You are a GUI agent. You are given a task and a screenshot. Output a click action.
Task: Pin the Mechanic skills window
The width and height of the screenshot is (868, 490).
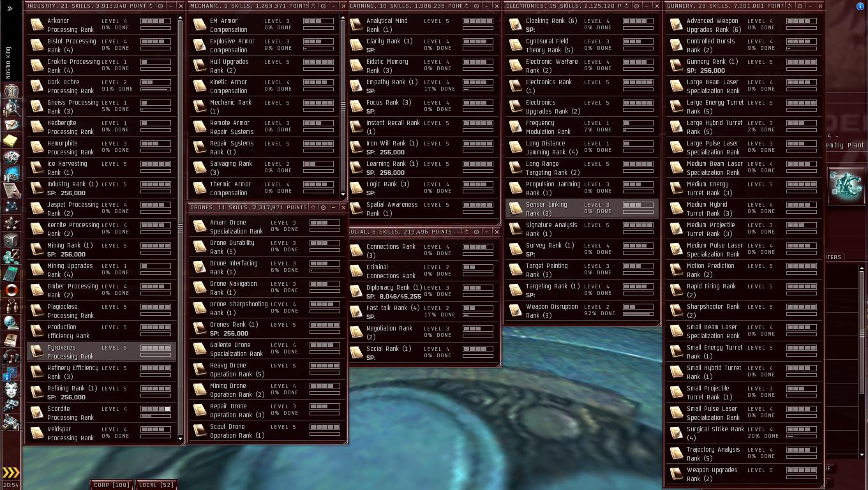click(323, 6)
